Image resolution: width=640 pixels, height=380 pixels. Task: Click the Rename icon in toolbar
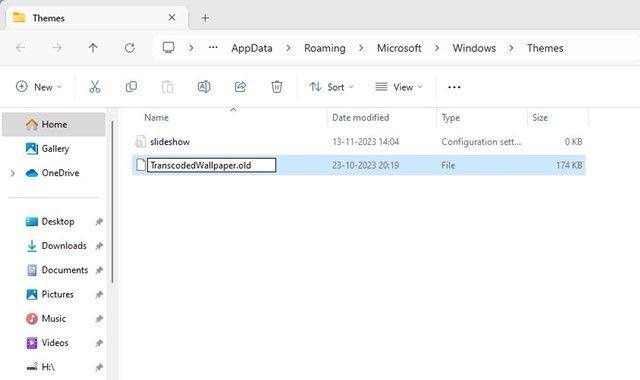(x=204, y=87)
